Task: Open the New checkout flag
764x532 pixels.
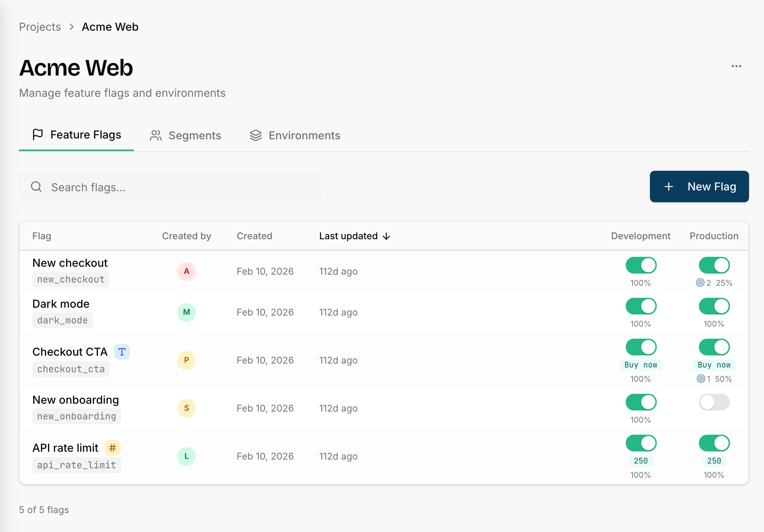Action: pos(70,263)
